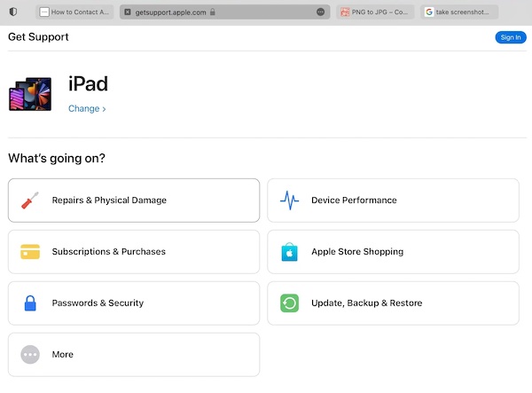Click the What's going on? heading

[x=57, y=158]
